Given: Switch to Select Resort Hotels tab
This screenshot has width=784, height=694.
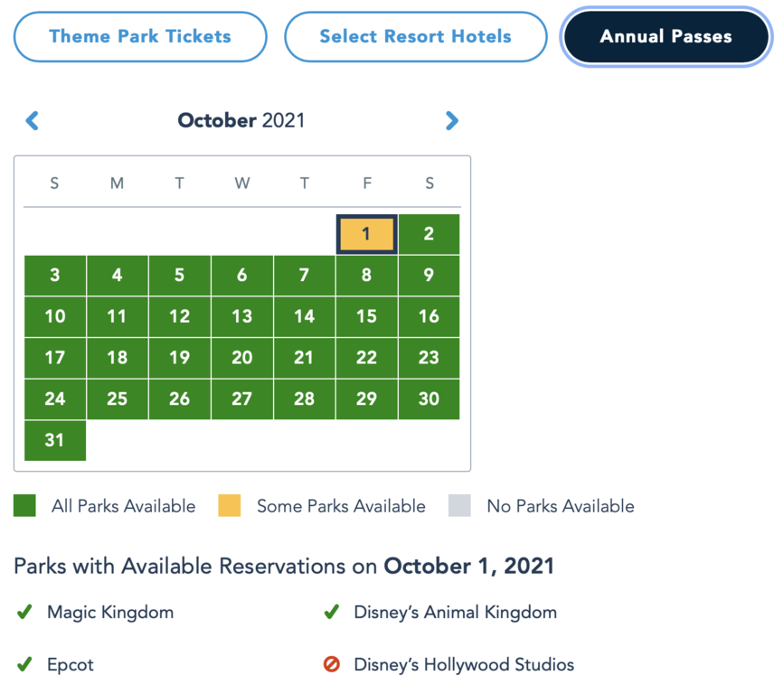Looking at the screenshot, I should 415,37.
